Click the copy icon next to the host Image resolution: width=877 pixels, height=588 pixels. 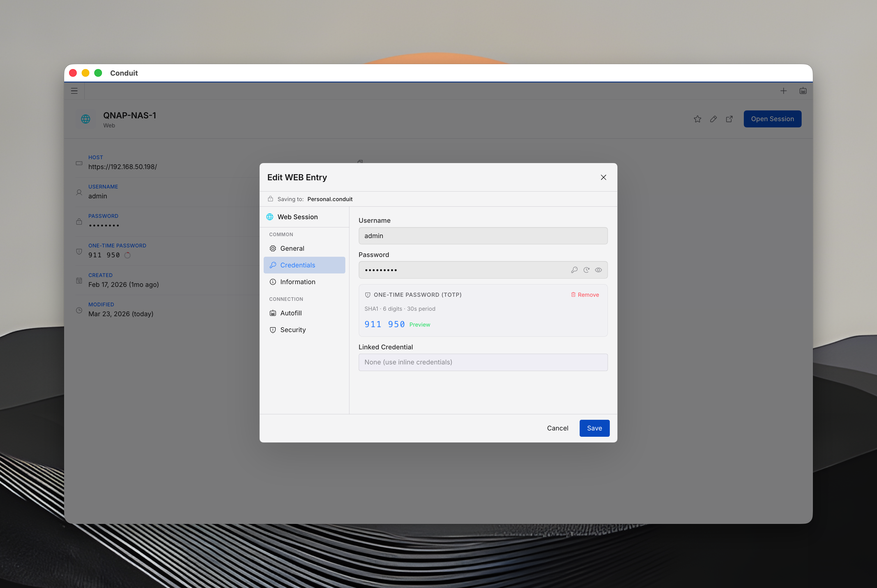[360, 162]
